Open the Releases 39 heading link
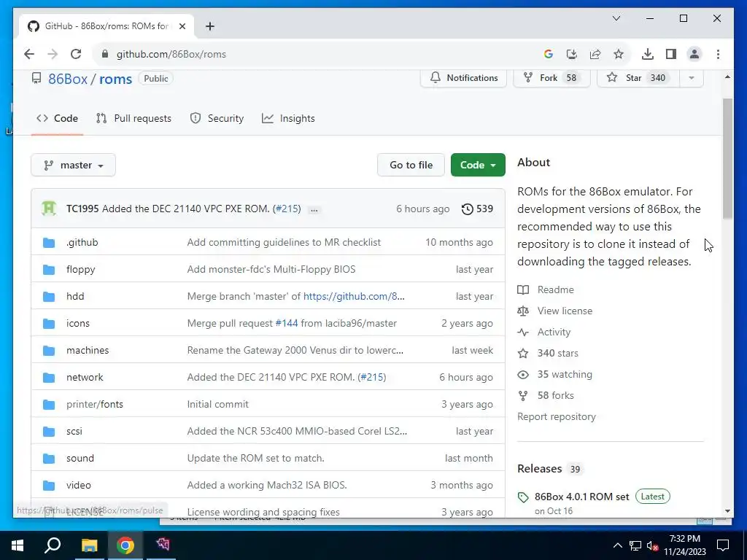This screenshot has height=560, width=747. tap(549, 469)
